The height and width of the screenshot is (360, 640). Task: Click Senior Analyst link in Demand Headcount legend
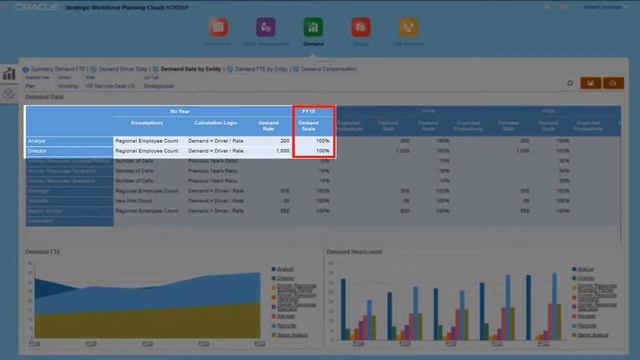click(593, 335)
